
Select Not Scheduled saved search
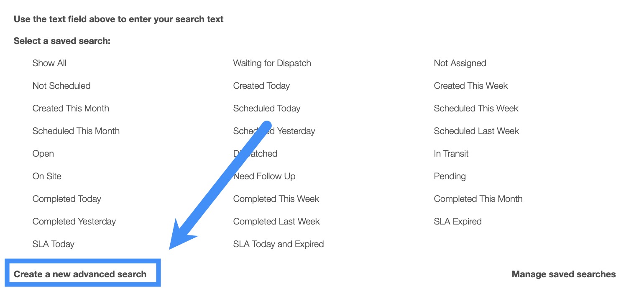61,86
